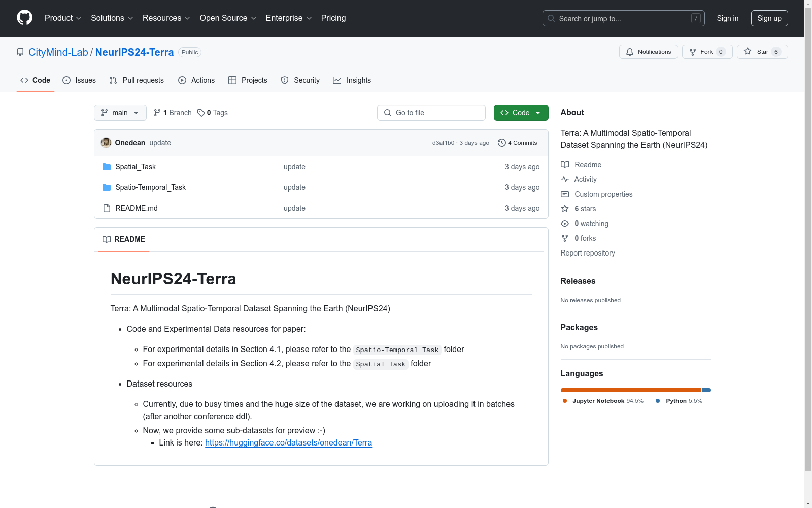Focus the Go to file field
Viewport: 812px width, 508px height.
click(x=431, y=113)
